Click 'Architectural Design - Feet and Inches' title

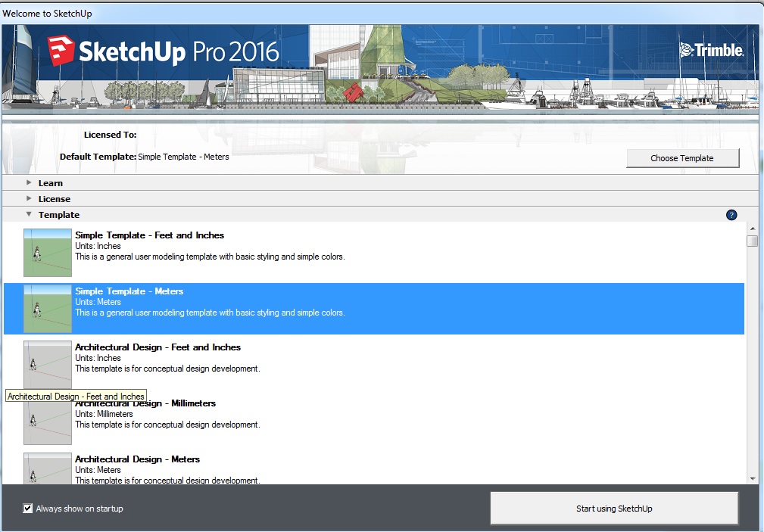pos(157,347)
